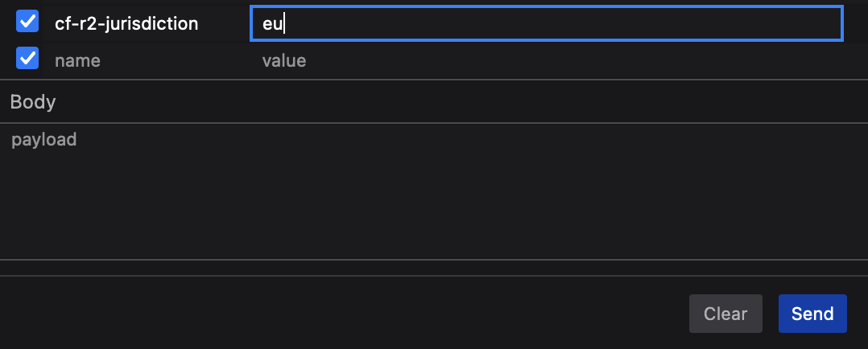Focus the payload body text area
Viewport: 868px width, 349px height.
(434, 191)
